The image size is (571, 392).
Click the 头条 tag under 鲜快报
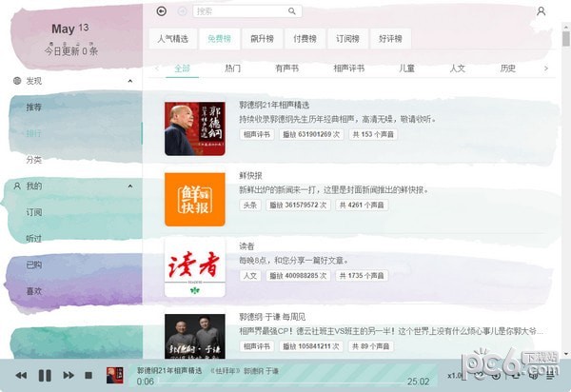coord(250,206)
